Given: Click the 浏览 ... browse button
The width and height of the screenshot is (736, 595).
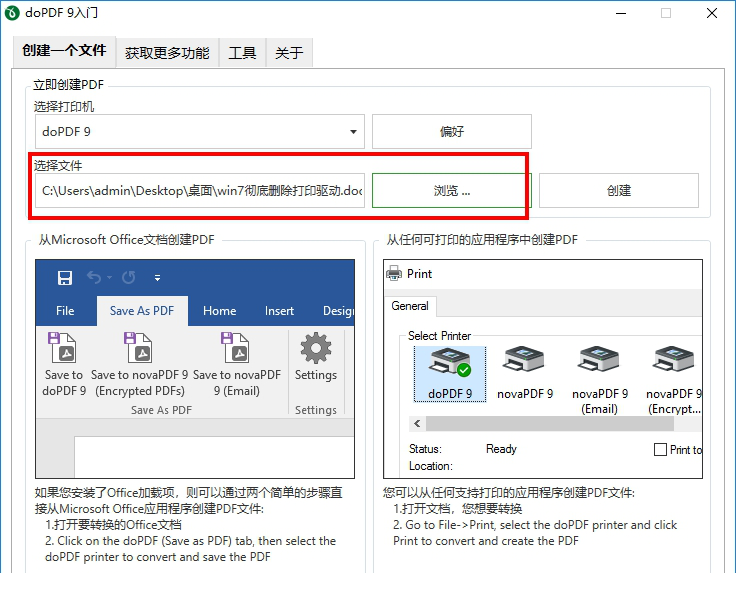Looking at the screenshot, I should (452, 191).
